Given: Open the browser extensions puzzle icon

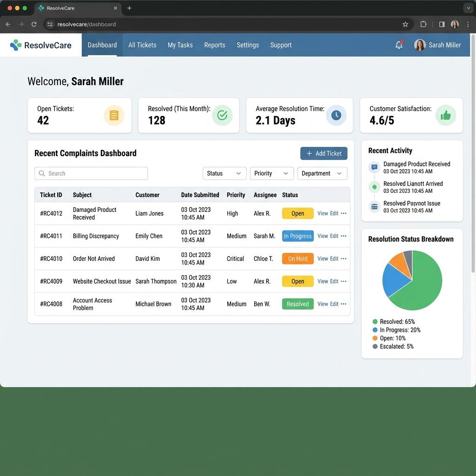Looking at the screenshot, I should [x=423, y=24].
